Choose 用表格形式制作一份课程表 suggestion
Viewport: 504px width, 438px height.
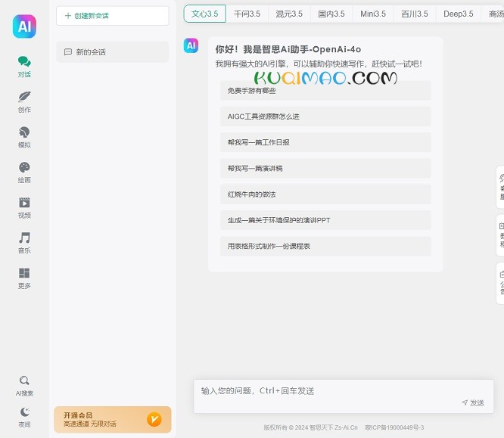[x=325, y=246]
